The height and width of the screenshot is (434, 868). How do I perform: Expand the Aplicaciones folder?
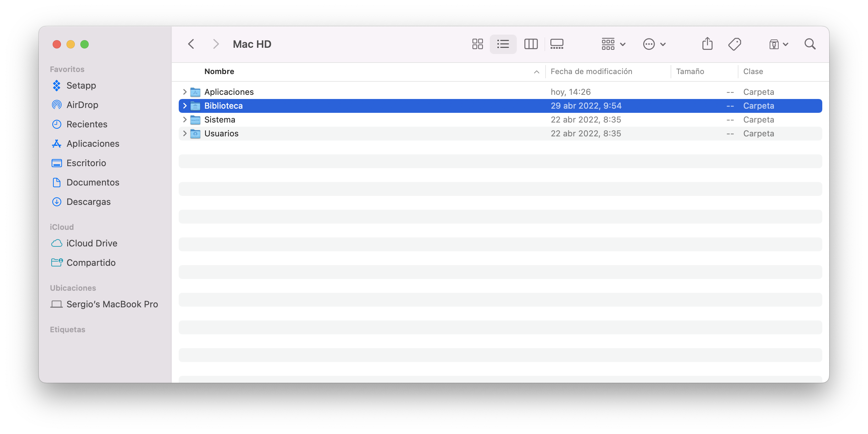[x=185, y=91]
